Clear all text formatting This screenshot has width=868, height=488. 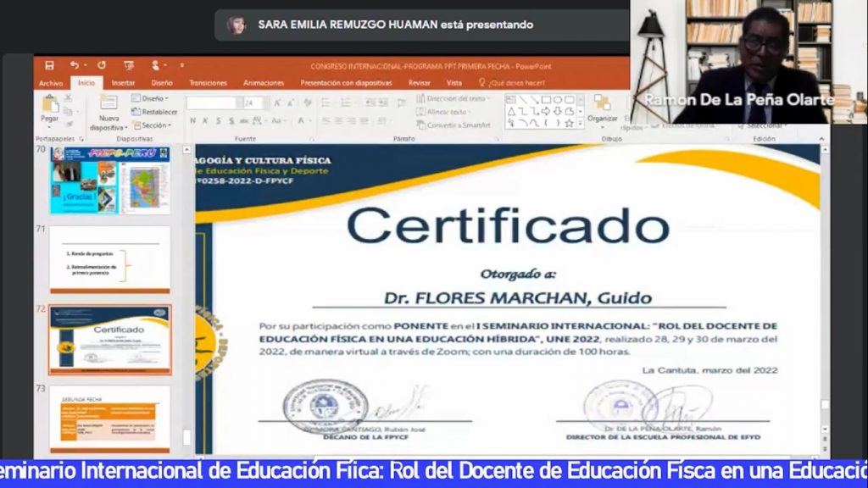pos(308,103)
